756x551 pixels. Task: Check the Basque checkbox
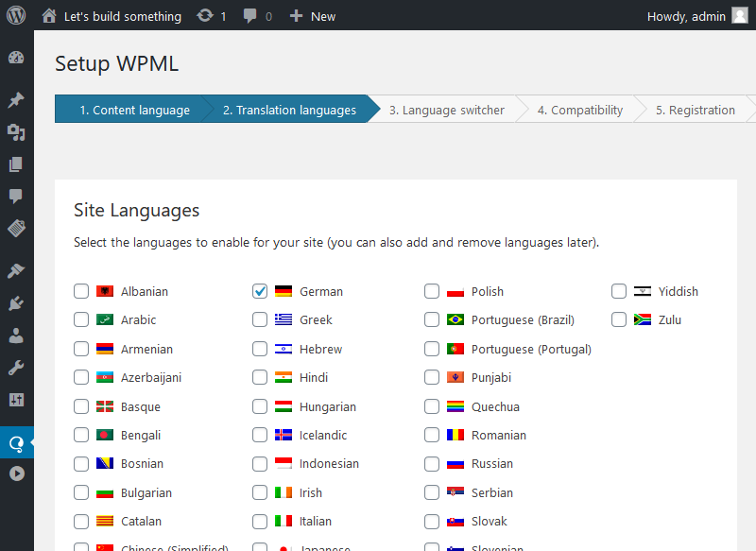(81, 406)
